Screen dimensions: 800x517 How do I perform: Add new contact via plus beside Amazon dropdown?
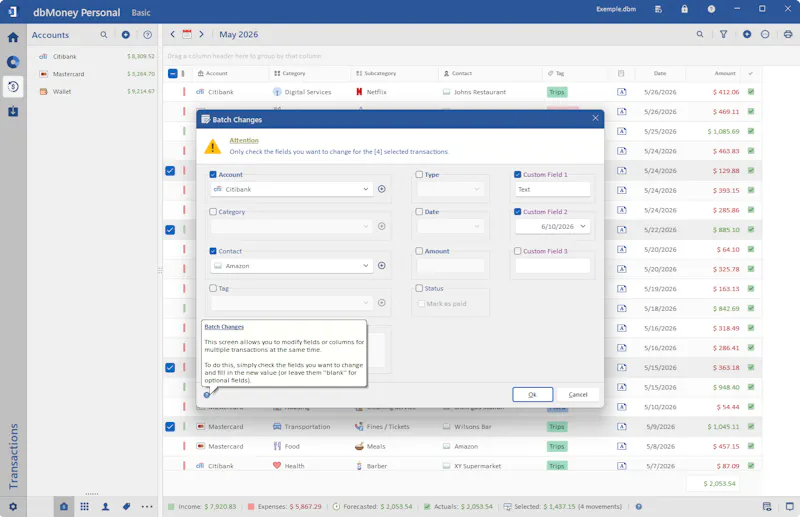(382, 265)
